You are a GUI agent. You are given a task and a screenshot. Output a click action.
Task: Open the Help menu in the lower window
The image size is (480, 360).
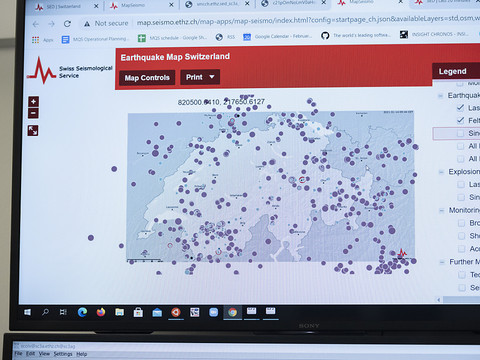81,354
